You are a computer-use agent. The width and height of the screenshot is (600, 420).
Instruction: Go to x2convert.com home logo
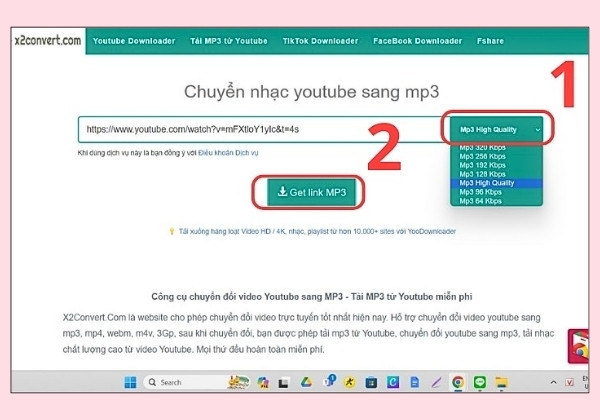click(48, 41)
